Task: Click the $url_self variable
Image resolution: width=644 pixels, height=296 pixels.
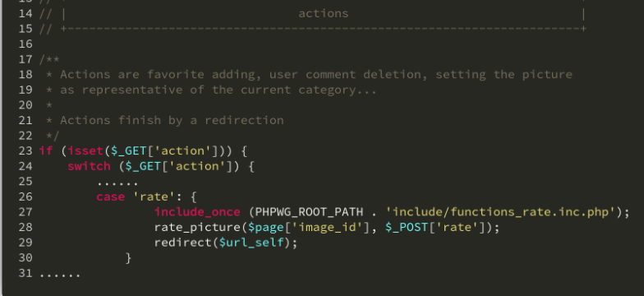Action: coord(251,243)
